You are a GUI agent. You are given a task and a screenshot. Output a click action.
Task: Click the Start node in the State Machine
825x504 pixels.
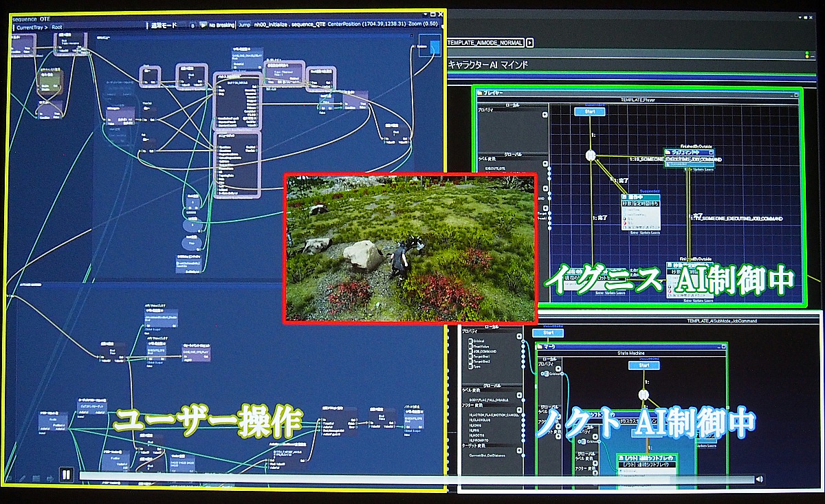coord(643,365)
